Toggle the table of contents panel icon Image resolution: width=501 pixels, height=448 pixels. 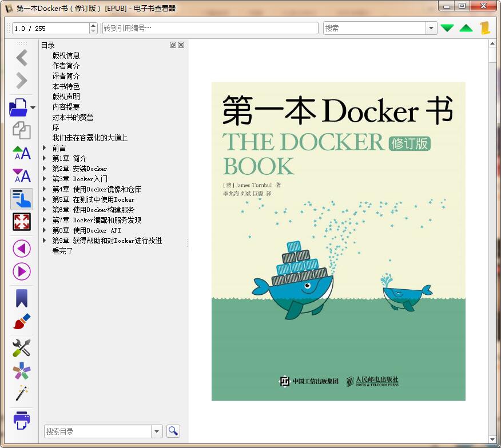[22, 199]
